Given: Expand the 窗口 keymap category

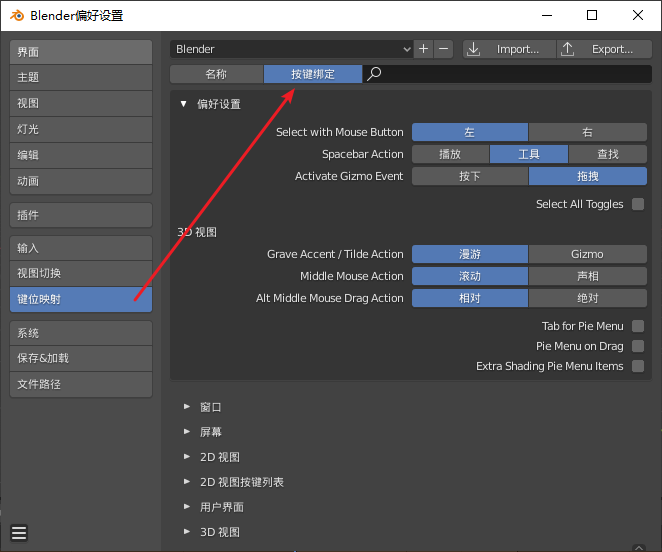Looking at the screenshot, I should click(x=187, y=407).
